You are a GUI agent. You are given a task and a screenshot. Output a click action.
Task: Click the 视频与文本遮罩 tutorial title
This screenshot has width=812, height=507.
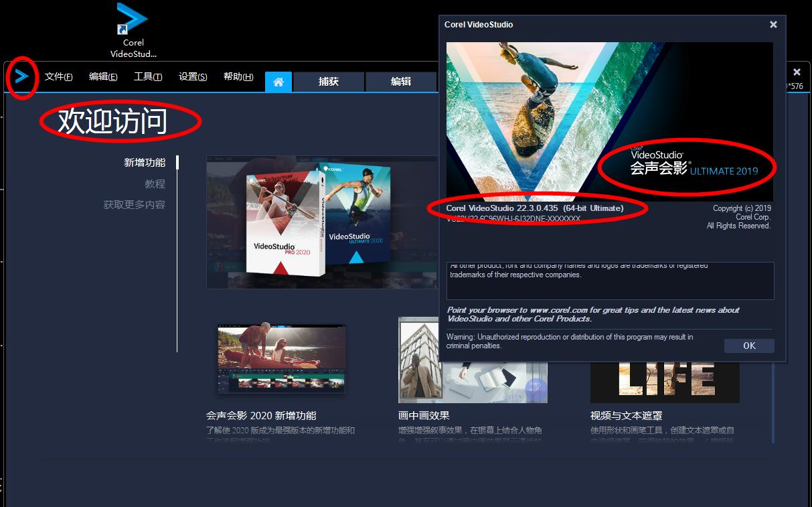[x=626, y=415]
